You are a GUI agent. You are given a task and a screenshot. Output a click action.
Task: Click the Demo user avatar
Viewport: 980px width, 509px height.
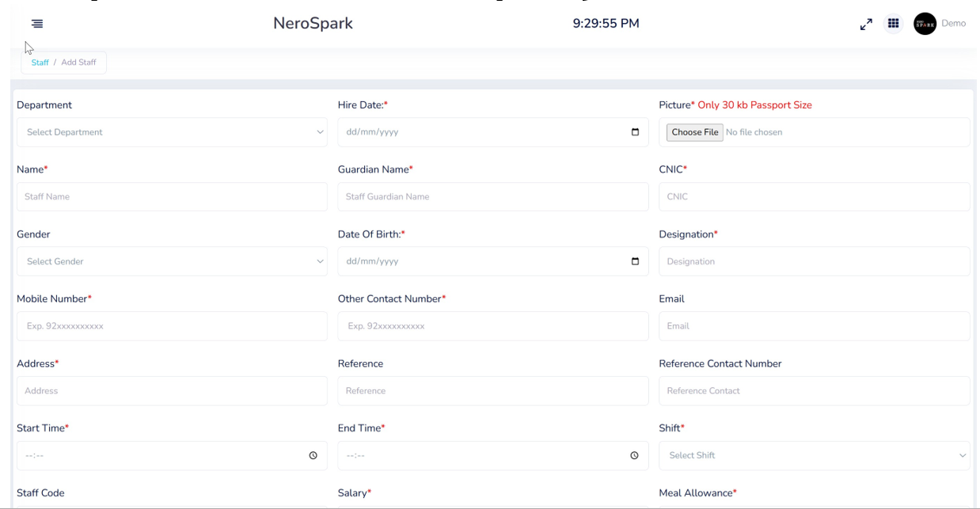click(x=925, y=24)
